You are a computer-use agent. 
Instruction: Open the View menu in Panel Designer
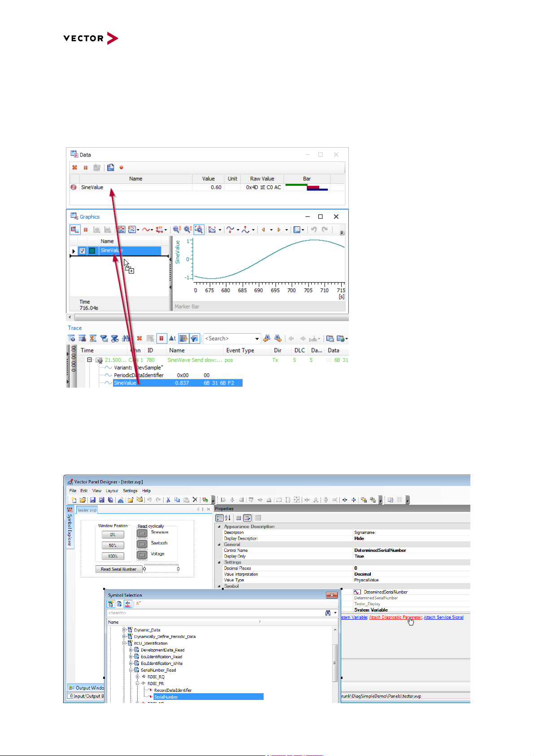coord(97,491)
